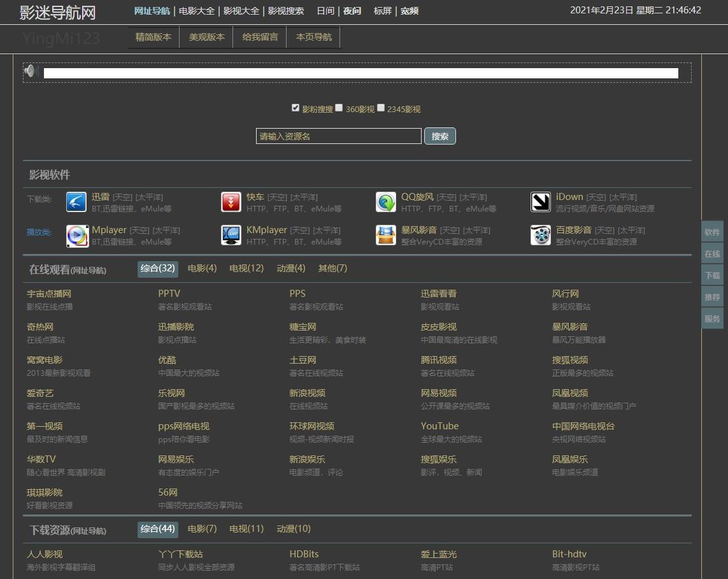Click the 百度影音 film reel icon
728x579 pixels.
click(541, 235)
